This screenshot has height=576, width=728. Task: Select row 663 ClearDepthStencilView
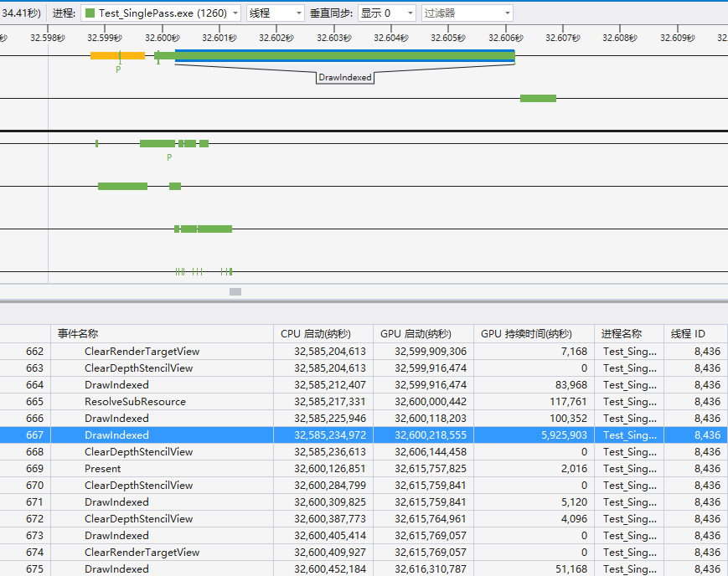[x=364, y=368]
